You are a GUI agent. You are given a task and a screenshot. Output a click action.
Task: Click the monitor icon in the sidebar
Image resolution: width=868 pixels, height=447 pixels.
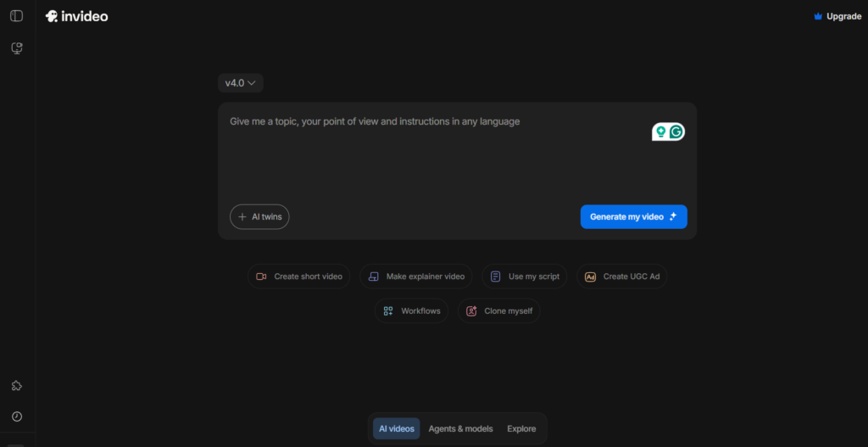point(16,48)
